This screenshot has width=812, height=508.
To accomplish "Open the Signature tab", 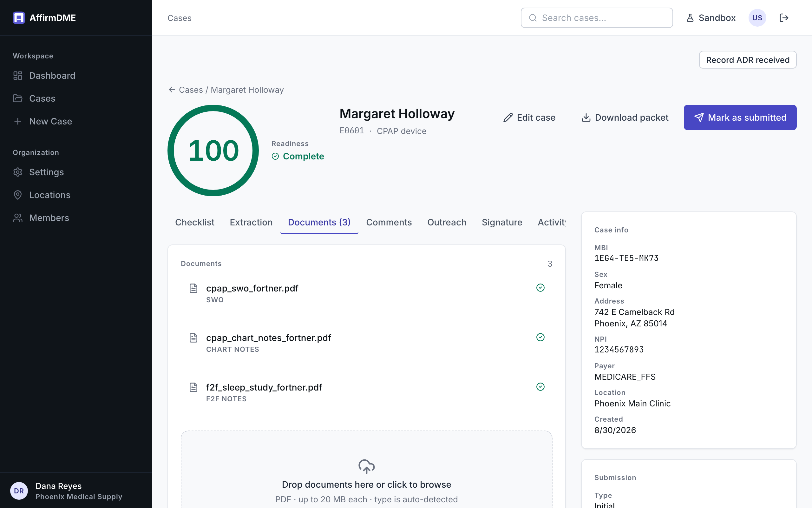I will pyautogui.click(x=502, y=223).
